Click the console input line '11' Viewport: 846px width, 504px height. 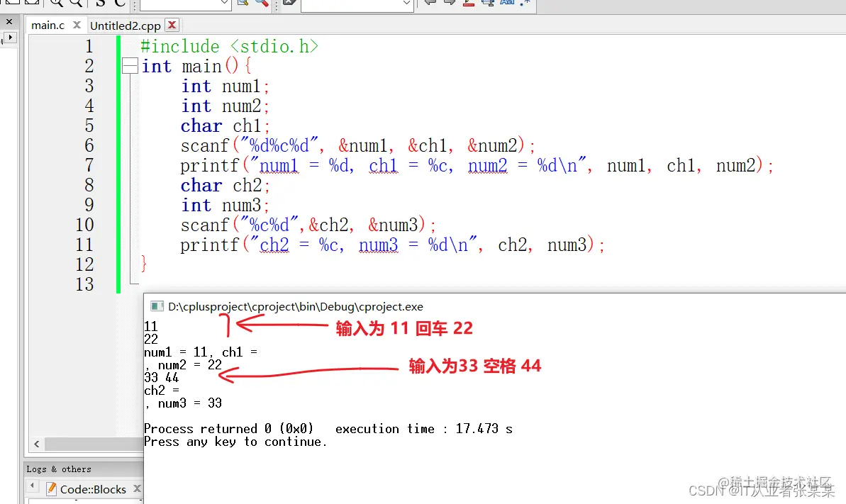(151, 327)
